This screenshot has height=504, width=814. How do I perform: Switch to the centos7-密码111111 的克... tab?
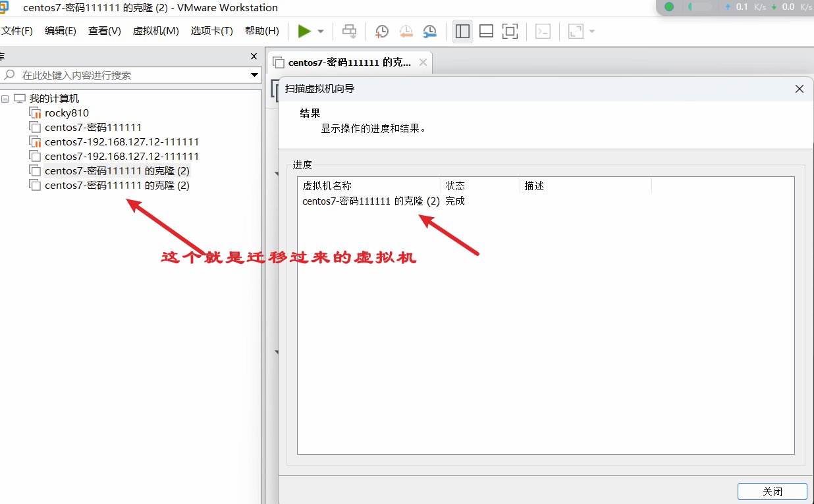click(350, 63)
